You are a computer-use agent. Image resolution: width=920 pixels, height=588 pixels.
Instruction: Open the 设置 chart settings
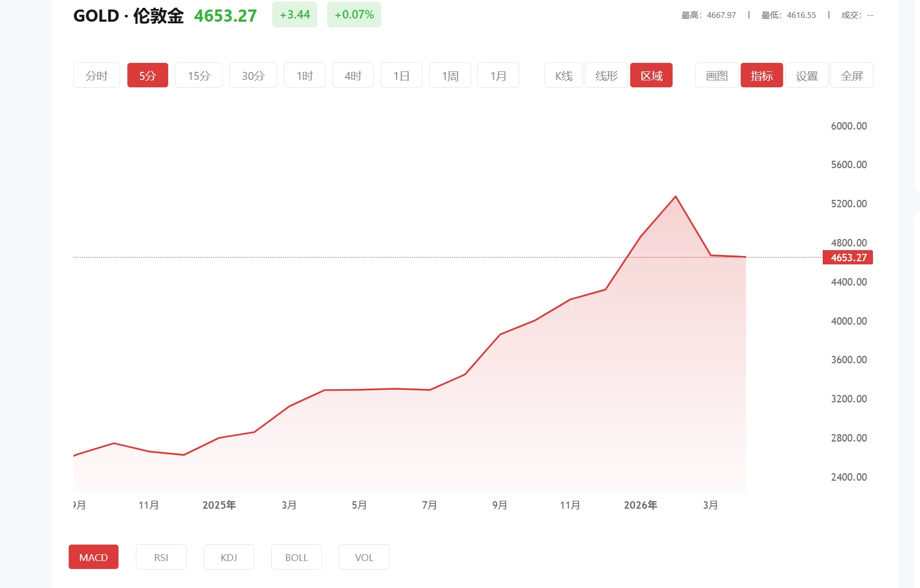pyautogui.click(x=806, y=75)
